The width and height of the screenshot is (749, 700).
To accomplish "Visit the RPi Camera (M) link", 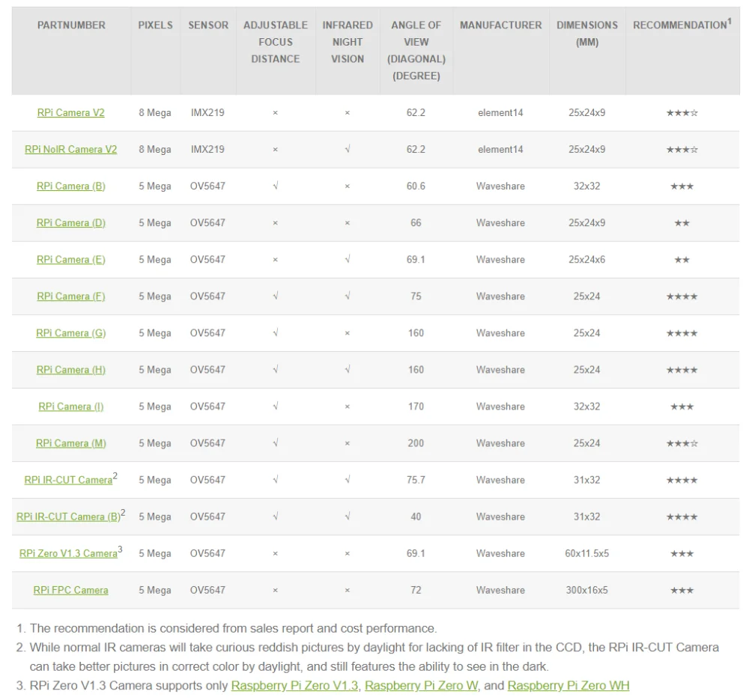I will point(71,443).
